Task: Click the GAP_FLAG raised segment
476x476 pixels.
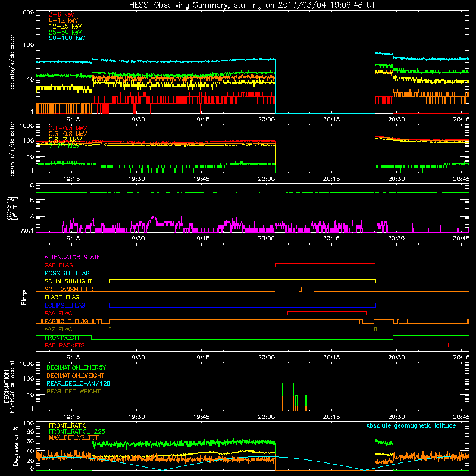Action: point(325,263)
